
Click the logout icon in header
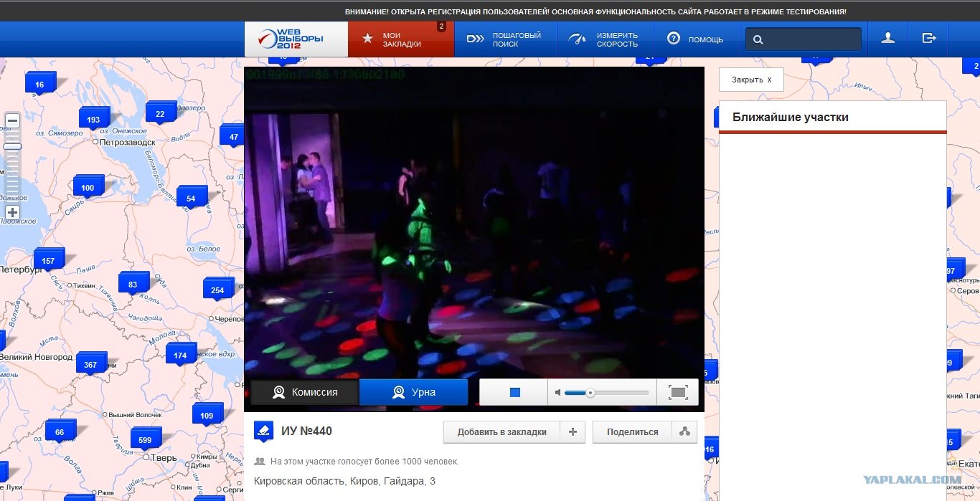pyautogui.click(x=929, y=39)
